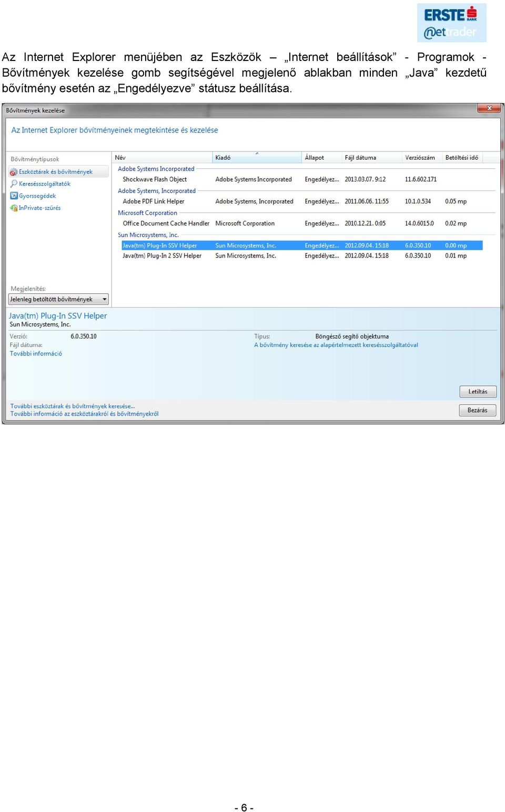Click the InPrivate-szűrés icon
This screenshot has height=812, width=505.
(14, 208)
